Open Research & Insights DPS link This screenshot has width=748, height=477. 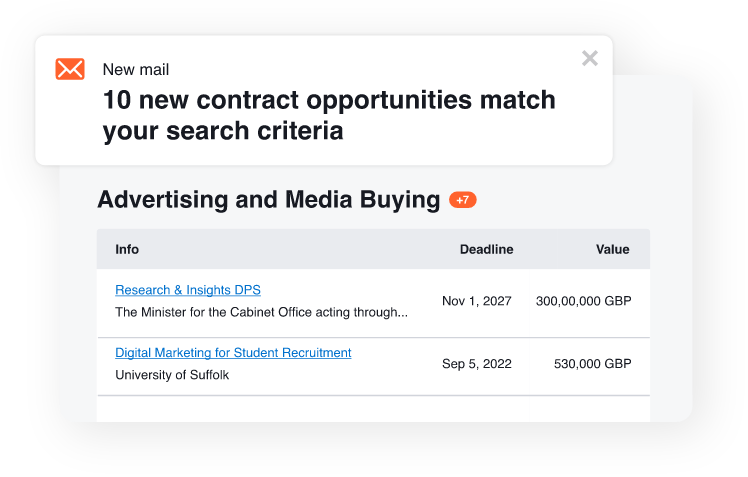coord(188,290)
